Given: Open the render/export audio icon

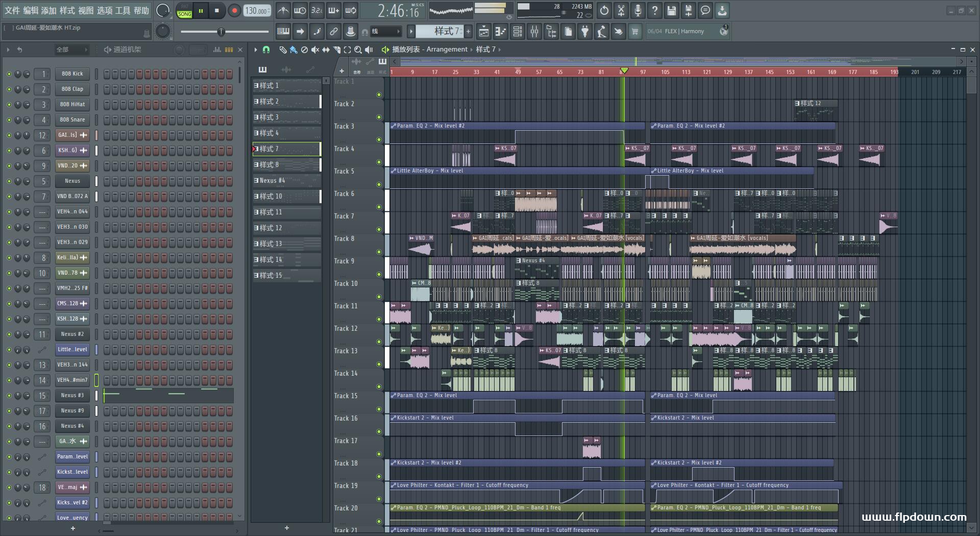Looking at the screenshot, I should (x=689, y=10).
